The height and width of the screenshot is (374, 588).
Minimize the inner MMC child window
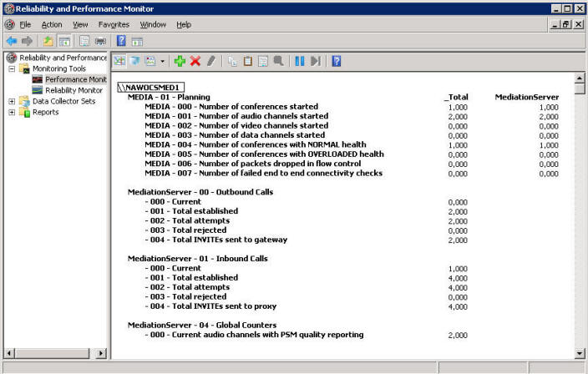click(555, 25)
